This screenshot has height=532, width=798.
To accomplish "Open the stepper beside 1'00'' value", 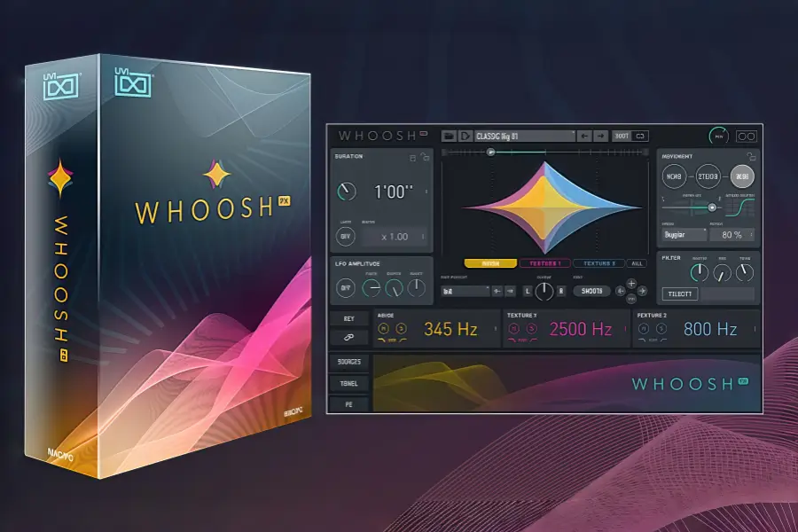I will pyautogui.click(x=426, y=192).
